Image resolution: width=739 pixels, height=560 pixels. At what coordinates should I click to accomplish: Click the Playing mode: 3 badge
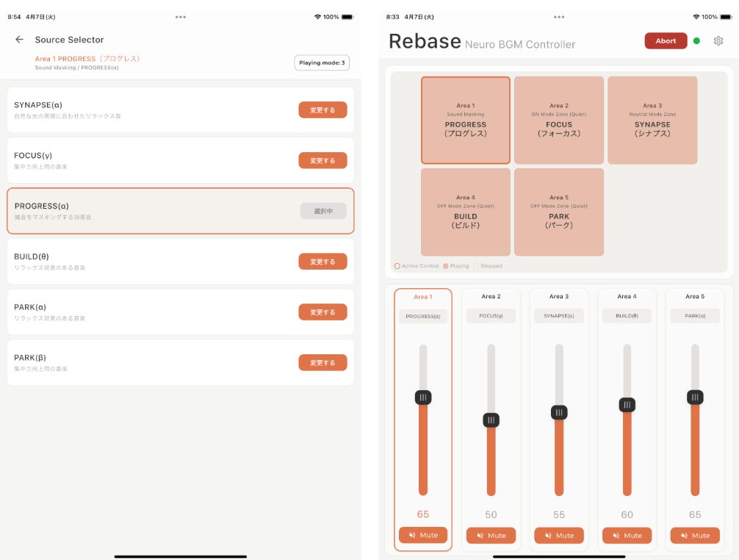click(322, 62)
